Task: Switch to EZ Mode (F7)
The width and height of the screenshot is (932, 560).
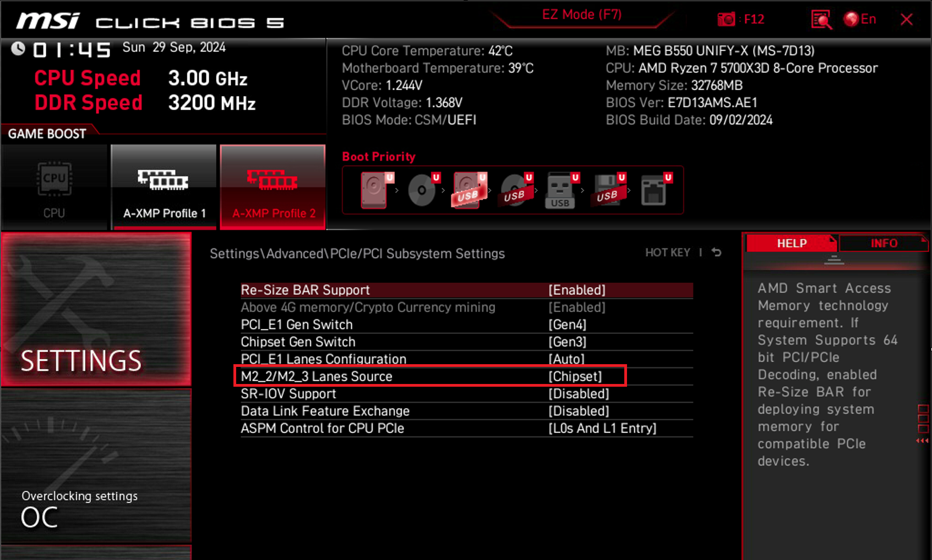Action: click(582, 15)
